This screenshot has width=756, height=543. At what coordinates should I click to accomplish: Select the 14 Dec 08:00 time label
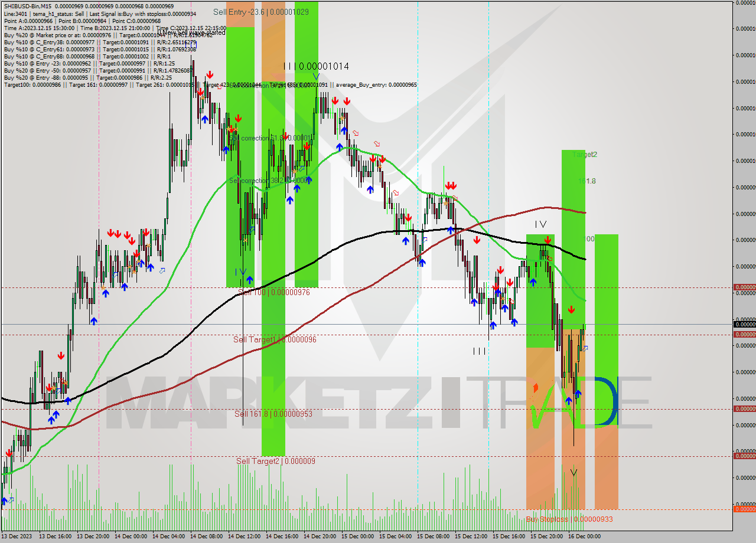point(206,537)
